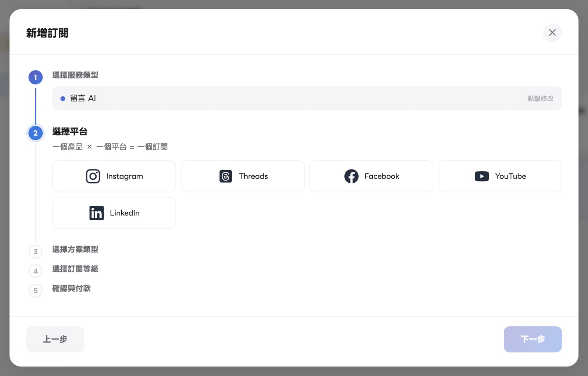Open the 留言 AI selected service row

pos(307,98)
